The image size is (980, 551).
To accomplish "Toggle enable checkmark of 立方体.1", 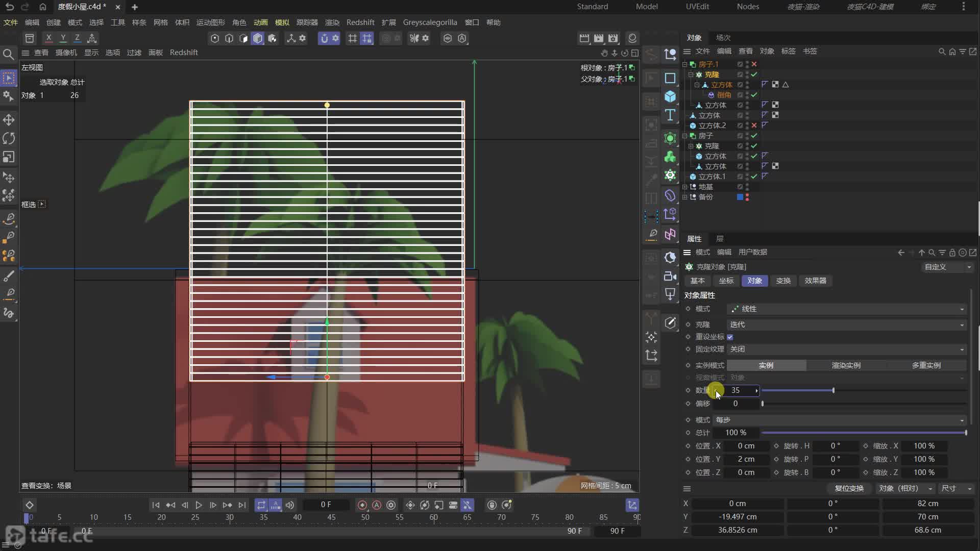I will 754,177.
